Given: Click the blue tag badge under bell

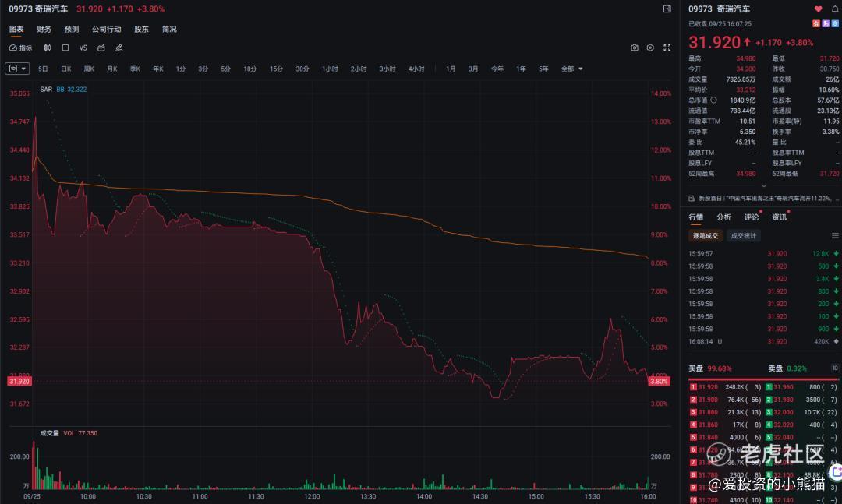Looking at the screenshot, I should [x=835, y=23].
